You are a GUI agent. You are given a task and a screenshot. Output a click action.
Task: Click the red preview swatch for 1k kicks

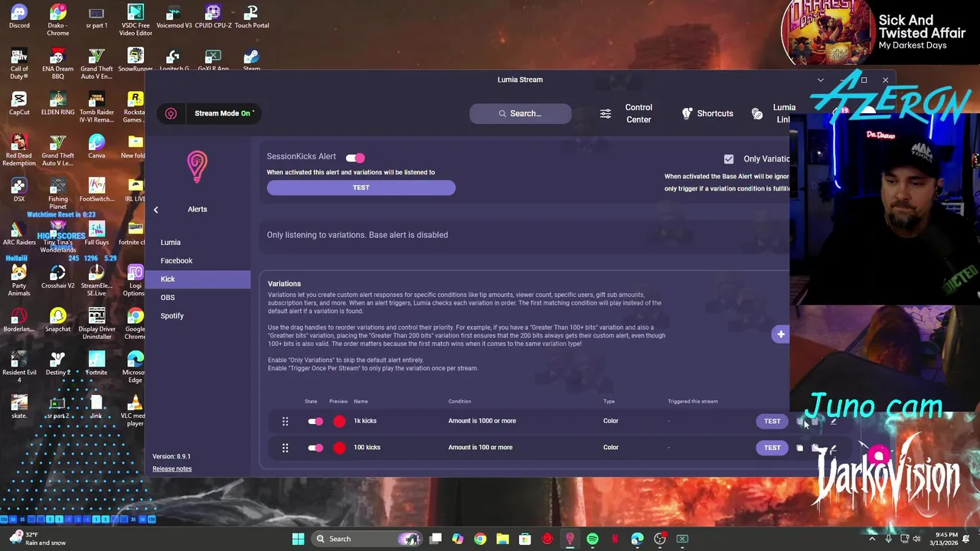(339, 421)
